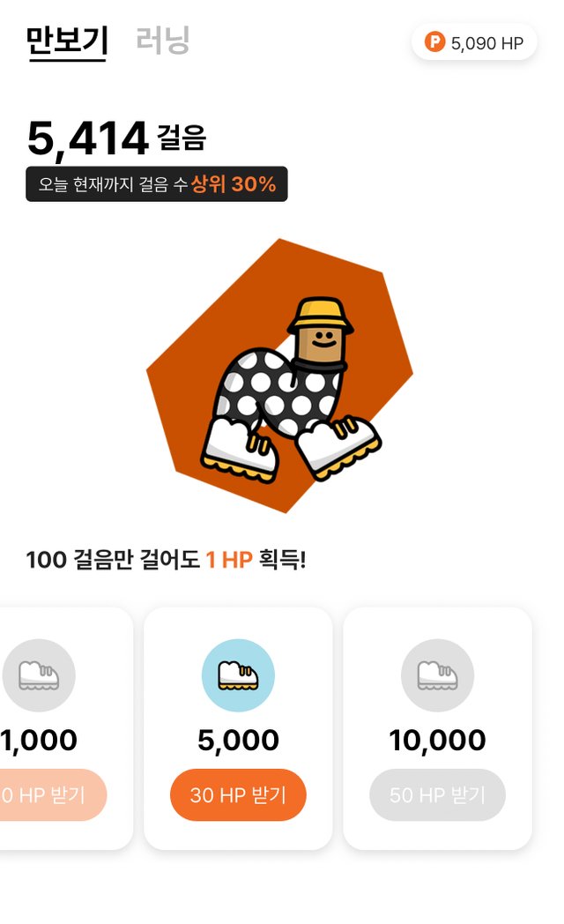Open the 5,090 HP balance badge
This screenshot has height=924, width=564.
[x=474, y=42]
